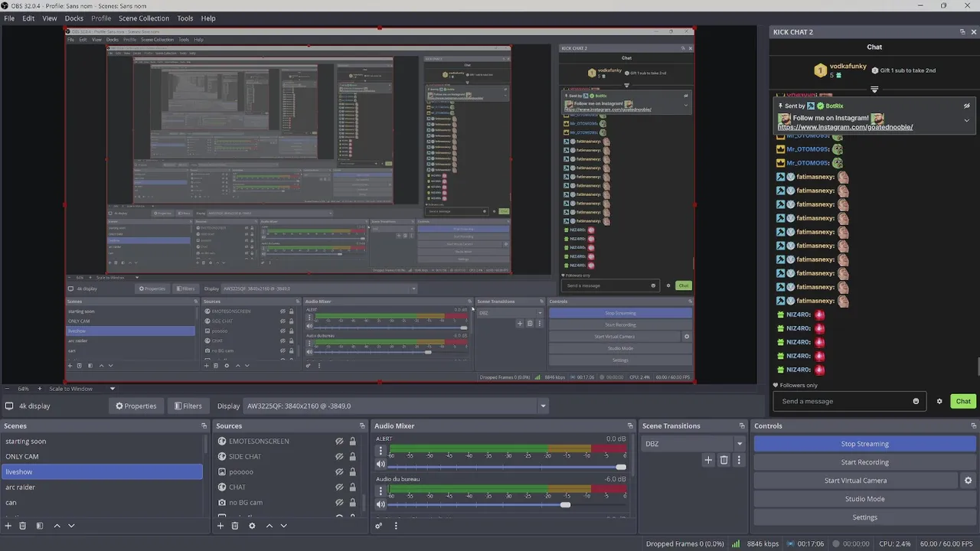
Task: Toggle lock on pooooo source
Action: [352, 472]
